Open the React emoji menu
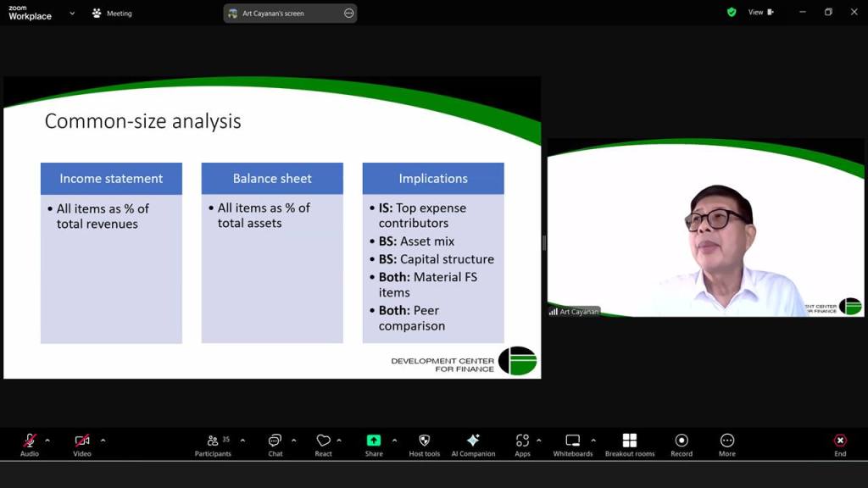Image resolution: width=868 pixels, height=488 pixels. pyautogui.click(x=323, y=444)
